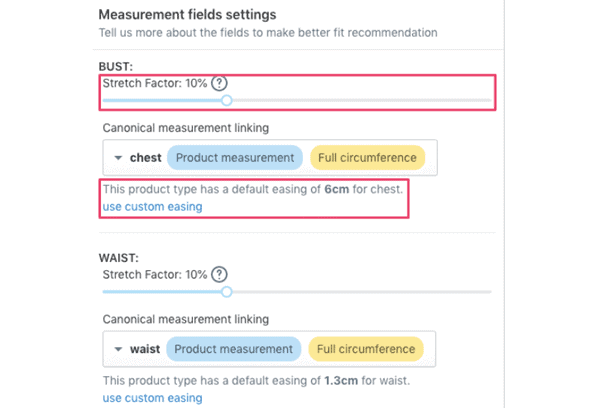The width and height of the screenshot is (605, 408).
Task: Click the 'waist' label in linking box
Action: point(145,349)
